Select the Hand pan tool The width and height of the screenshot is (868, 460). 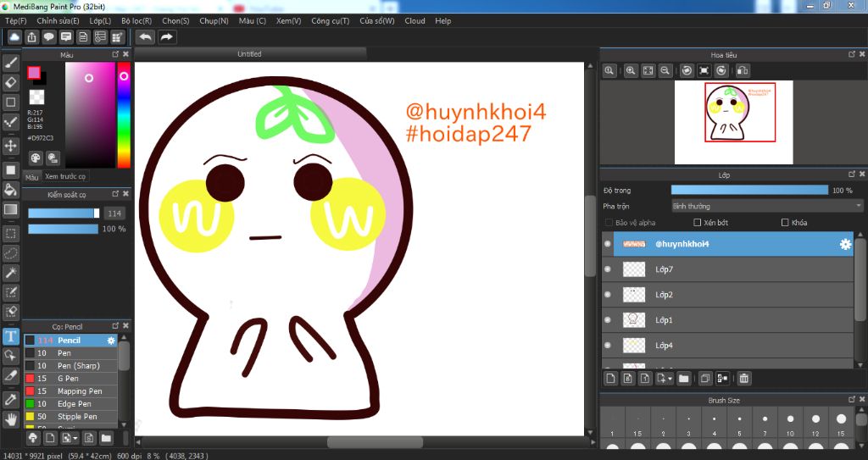pos(10,419)
